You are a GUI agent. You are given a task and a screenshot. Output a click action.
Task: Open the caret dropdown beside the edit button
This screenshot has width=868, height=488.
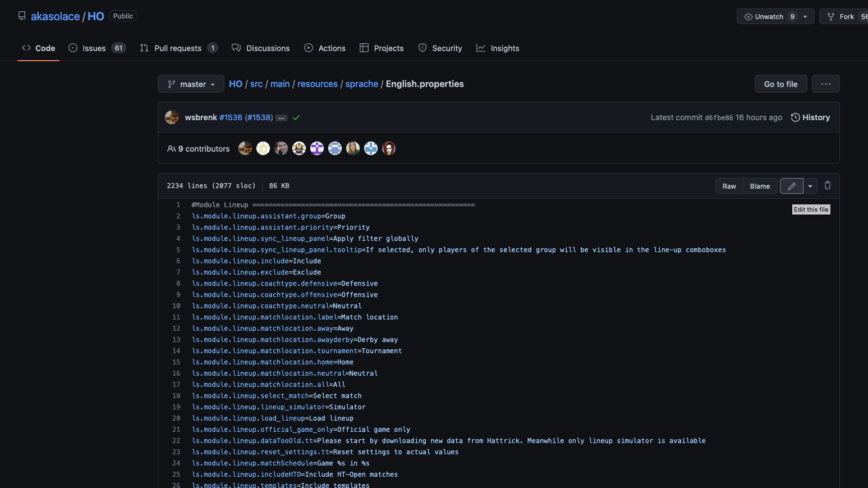click(x=810, y=185)
